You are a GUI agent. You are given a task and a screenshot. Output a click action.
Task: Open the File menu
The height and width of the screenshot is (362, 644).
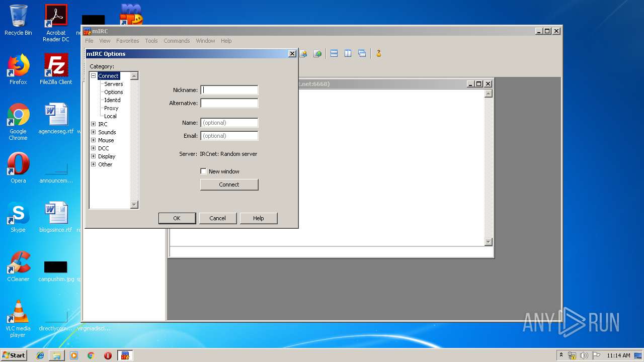coord(89,41)
